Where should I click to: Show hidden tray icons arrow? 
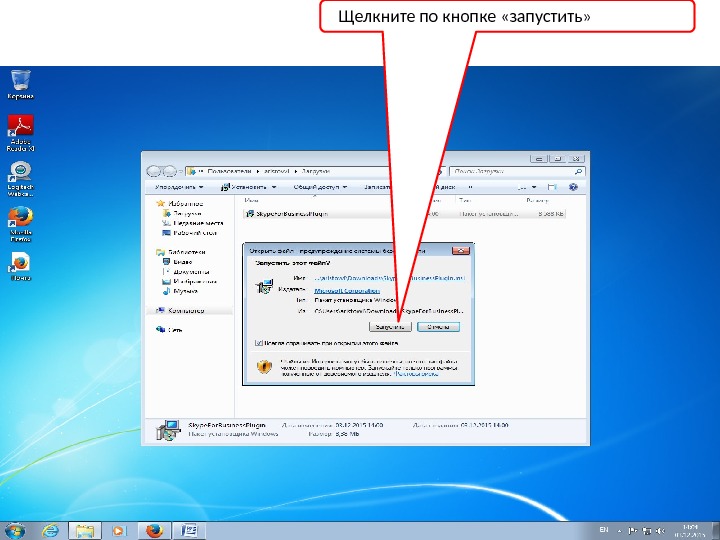coord(619,531)
